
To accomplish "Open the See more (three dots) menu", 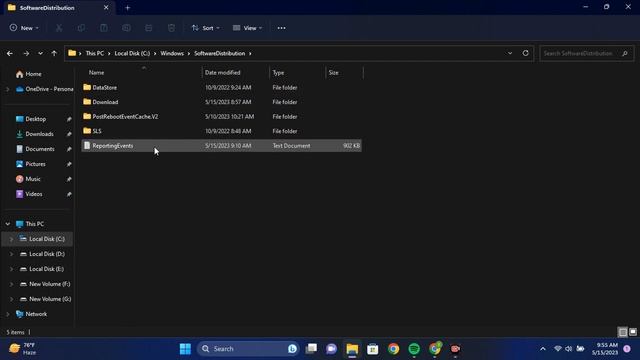I will point(281,28).
